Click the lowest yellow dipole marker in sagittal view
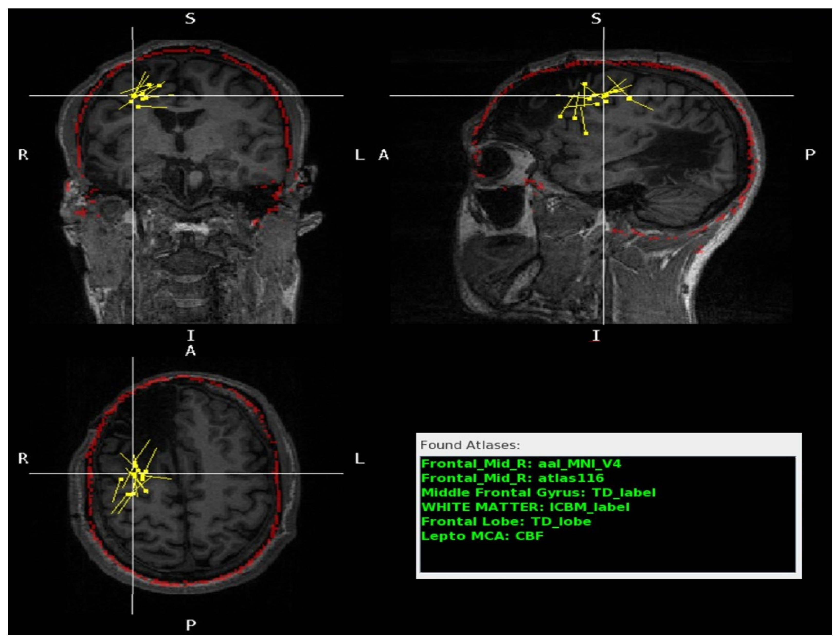Screen dimensions: 840x642 coord(586,133)
